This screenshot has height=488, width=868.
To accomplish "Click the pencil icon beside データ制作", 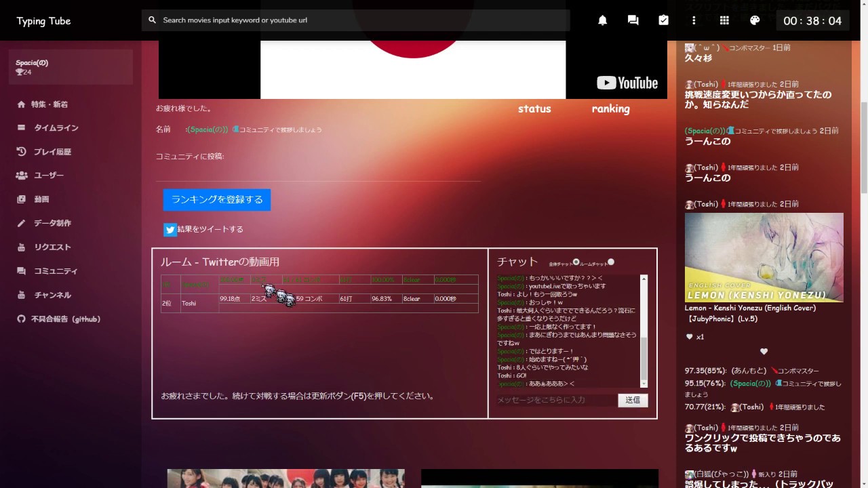I will pos(21,223).
